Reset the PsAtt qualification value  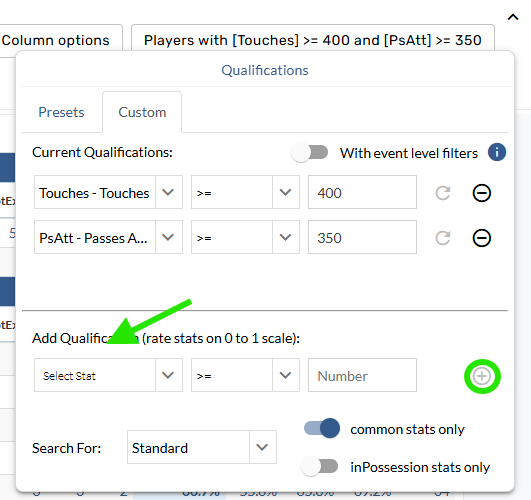[x=443, y=238]
